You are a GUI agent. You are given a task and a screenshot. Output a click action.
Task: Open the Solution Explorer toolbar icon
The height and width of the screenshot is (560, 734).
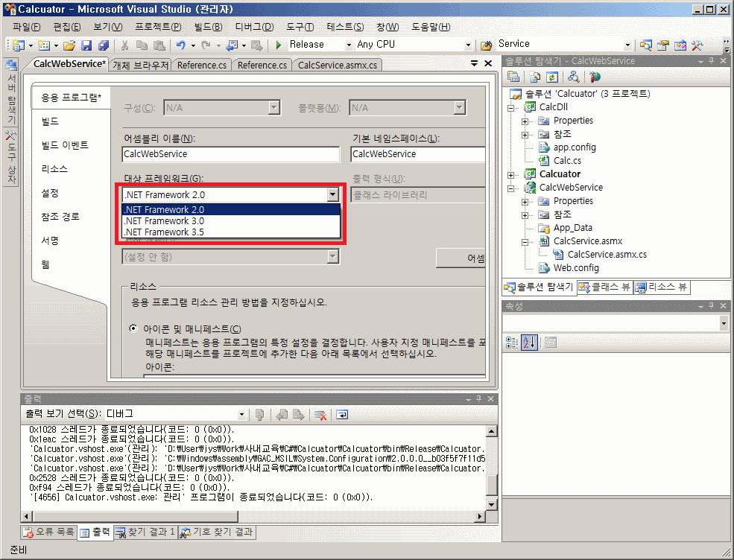pyautogui.click(x=646, y=45)
